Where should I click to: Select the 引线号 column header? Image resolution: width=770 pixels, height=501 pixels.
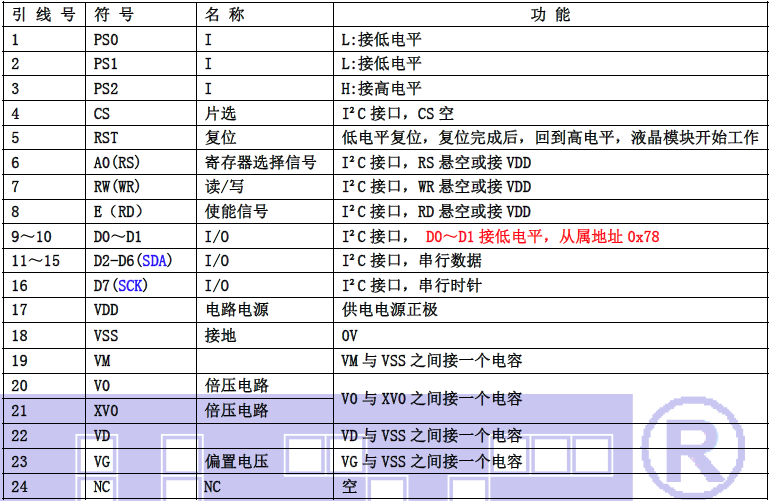pyautogui.click(x=44, y=15)
